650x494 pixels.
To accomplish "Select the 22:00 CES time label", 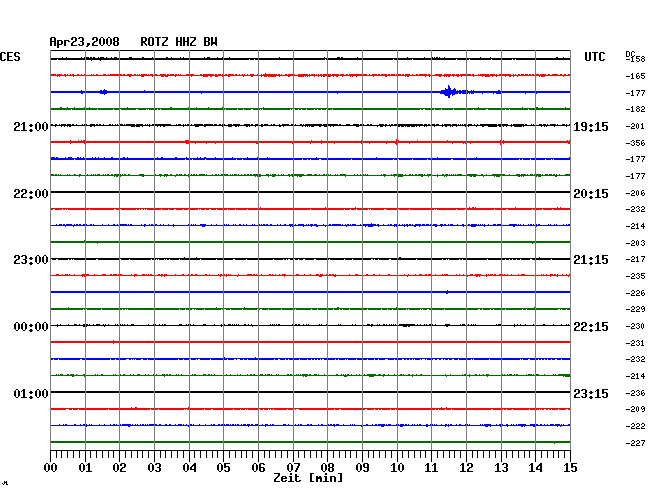I will 31,194.
